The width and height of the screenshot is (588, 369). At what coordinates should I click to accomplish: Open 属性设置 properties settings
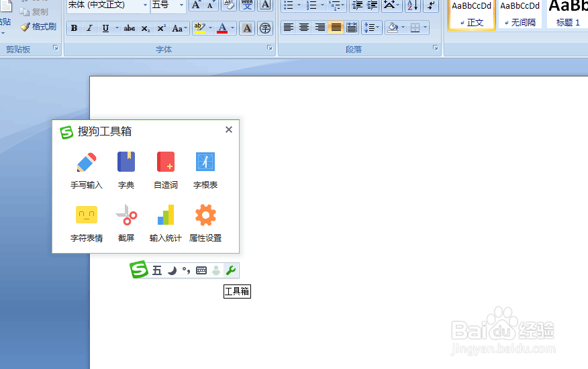[x=205, y=223]
